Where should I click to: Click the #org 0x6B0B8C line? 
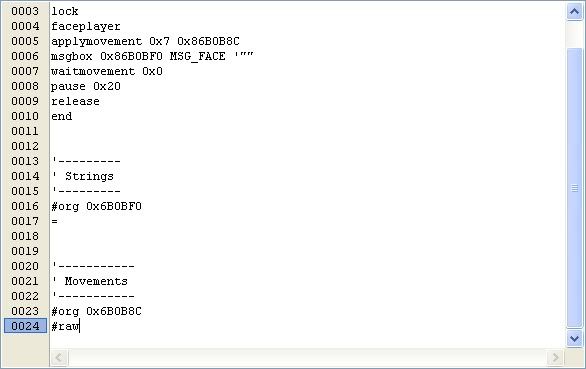tap(96, 311)
